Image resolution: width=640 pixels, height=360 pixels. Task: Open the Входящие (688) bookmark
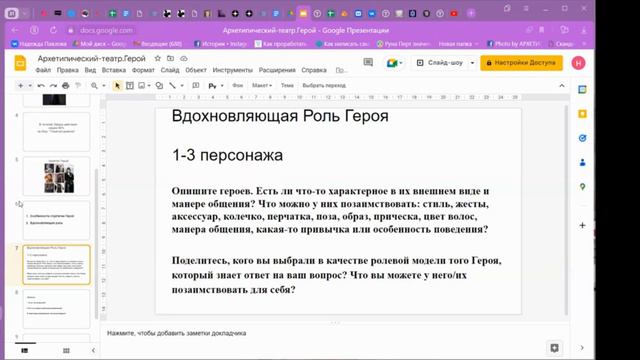[x=158, y=44]
